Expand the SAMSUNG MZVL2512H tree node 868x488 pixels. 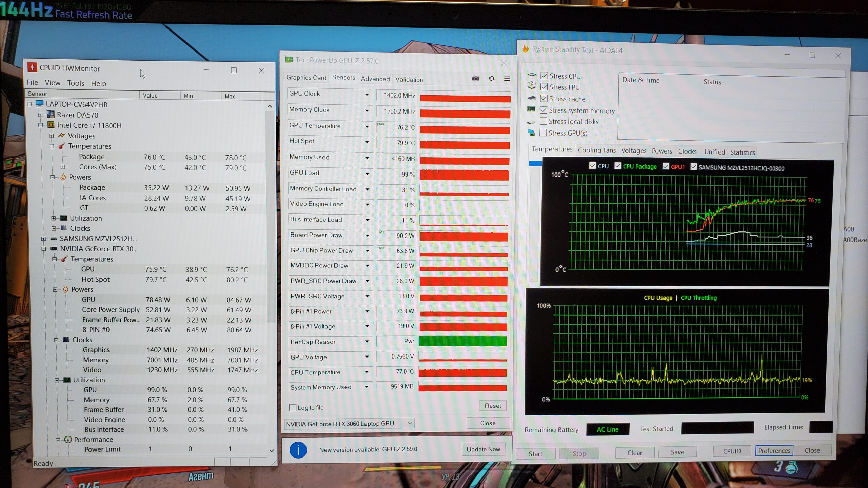pos(43,239)
